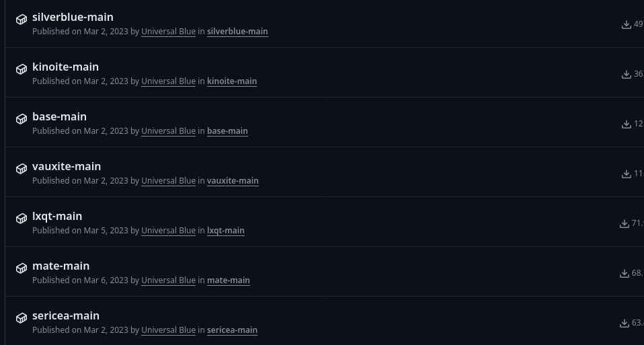Click the package icon beside silverblue-main
Image resolution: width=644 pixels, height=345 pixels.
pos(22,20)
